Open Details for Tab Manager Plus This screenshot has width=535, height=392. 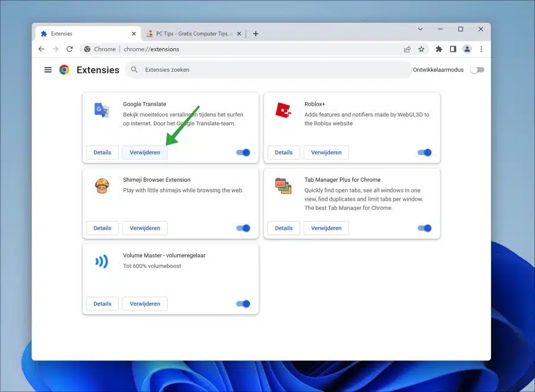click(284, 228)
